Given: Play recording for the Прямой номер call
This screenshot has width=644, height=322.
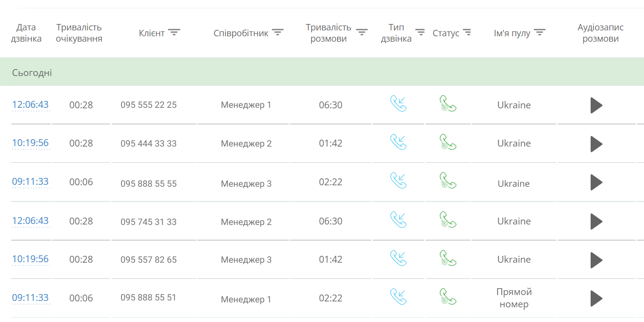Looking at the screenshot, I should click(x=596, y=298).
